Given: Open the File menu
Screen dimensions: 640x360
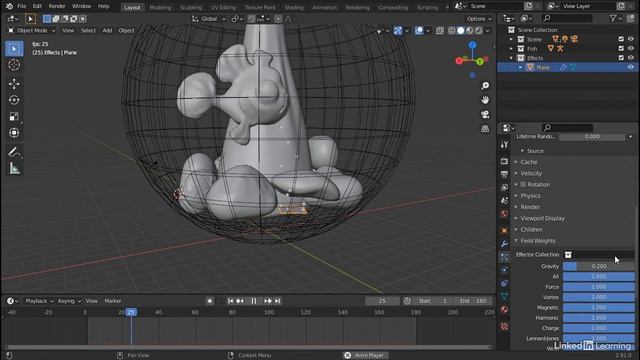Looking at the screenshot, I should coord(22,6).
